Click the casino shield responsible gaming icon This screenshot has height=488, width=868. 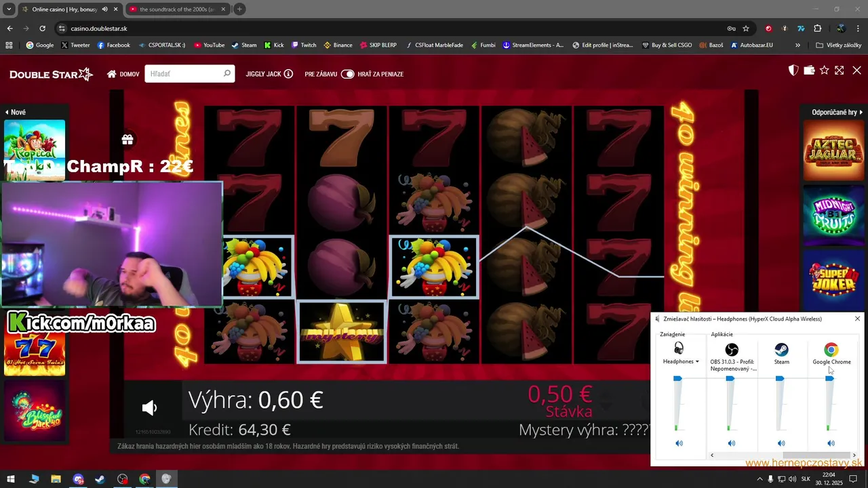tap(793, 70)
